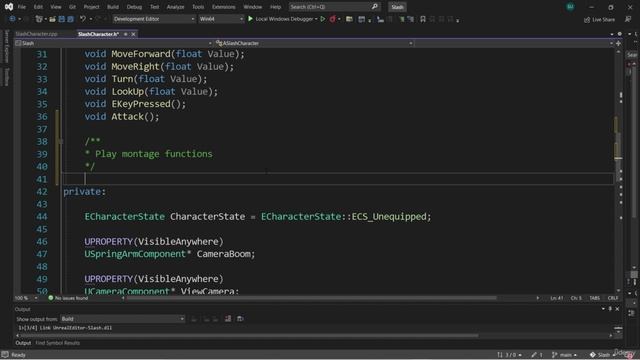Image resolution: width=640 pixels, height=360 pixels.
Task: Click the Live Share button
Action: [599, 20]
